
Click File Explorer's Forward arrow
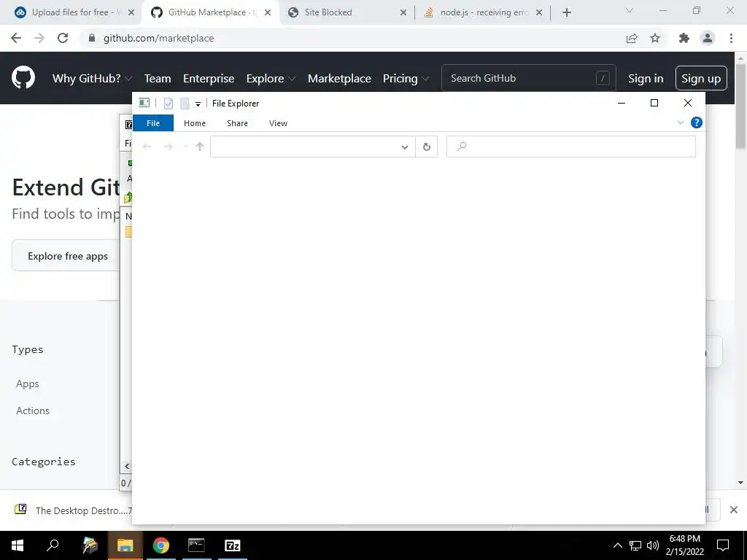[169, 147]
